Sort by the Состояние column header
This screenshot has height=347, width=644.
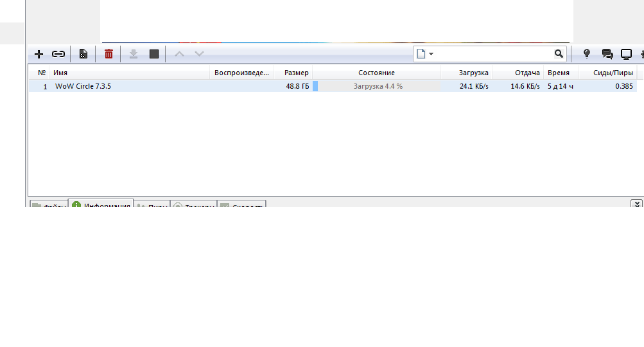376,73
